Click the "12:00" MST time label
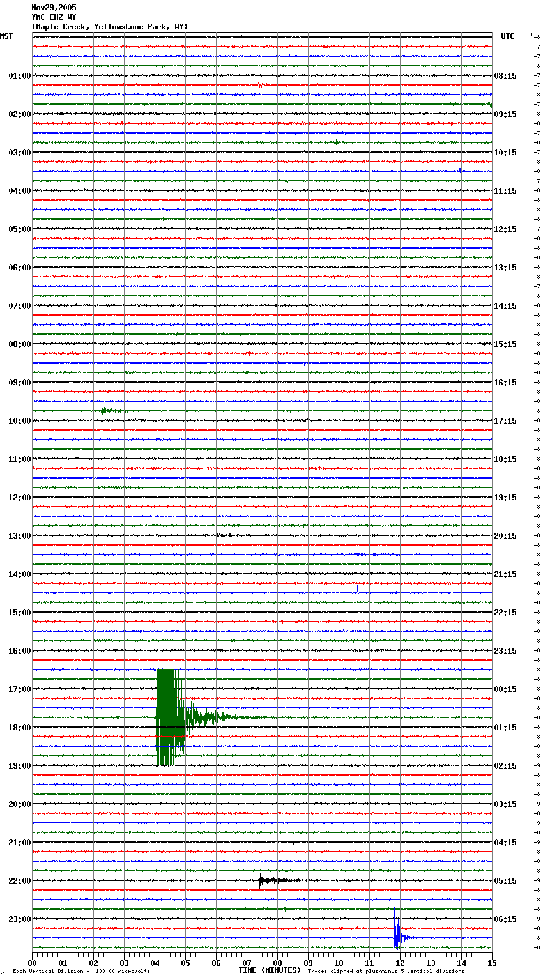The width and height of the screenshot is (543, 980). point(20,498)
